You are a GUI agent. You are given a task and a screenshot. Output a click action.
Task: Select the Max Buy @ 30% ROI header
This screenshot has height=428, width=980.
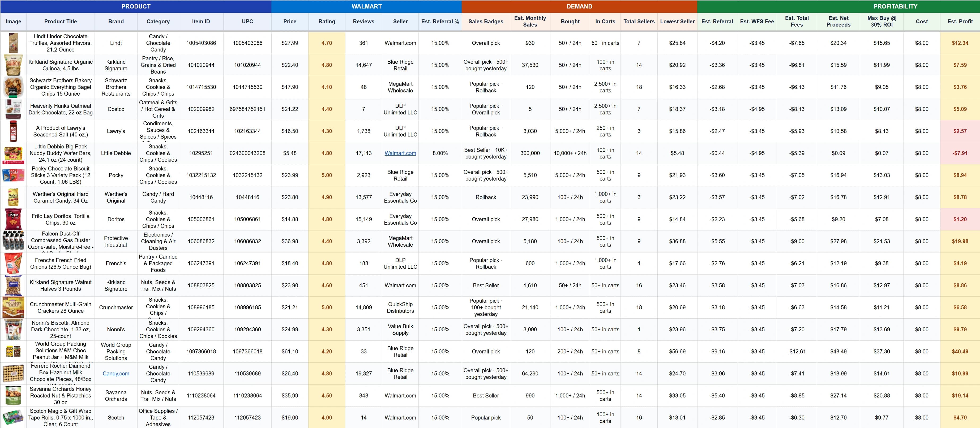[882, 21]
